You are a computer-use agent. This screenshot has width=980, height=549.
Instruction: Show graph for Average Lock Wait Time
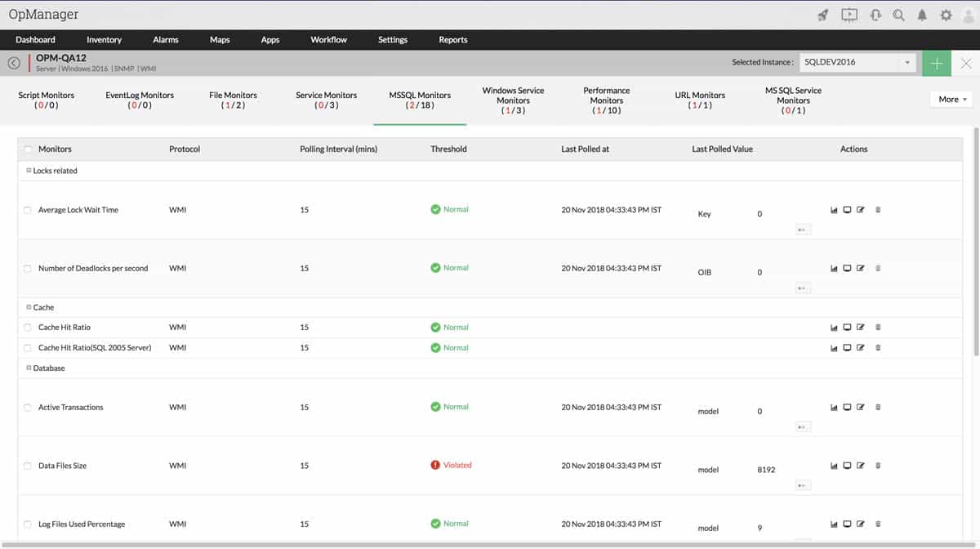coord(834,210)
